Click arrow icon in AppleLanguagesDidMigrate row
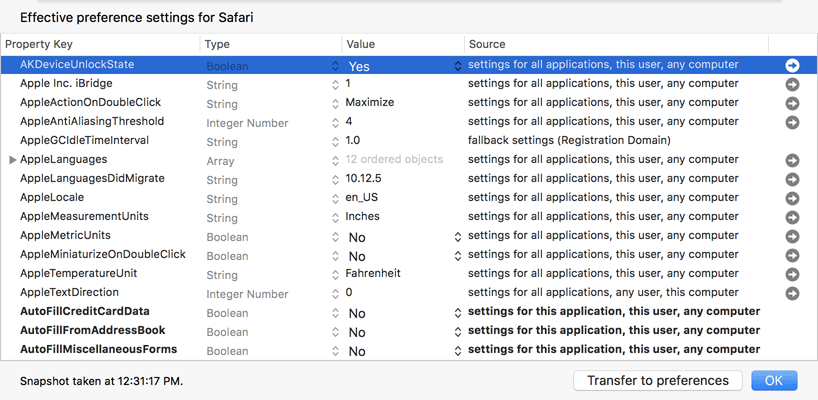The width and height of the screenshot is (818, 400). coord(792,179)
